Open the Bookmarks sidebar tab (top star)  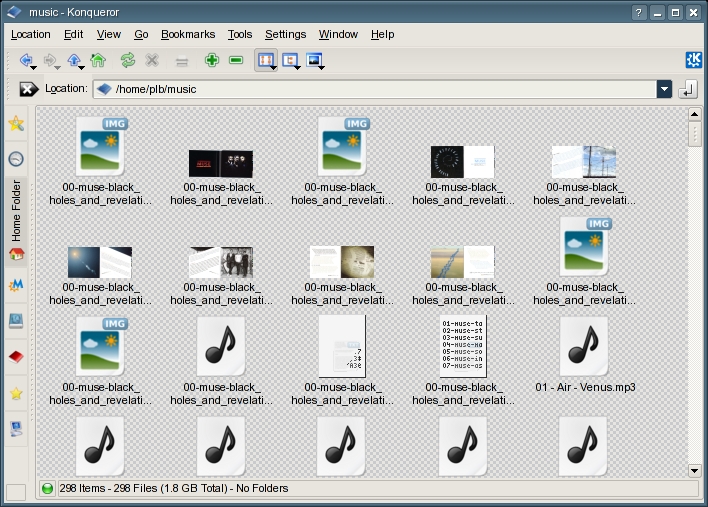(x=16, y=123)
